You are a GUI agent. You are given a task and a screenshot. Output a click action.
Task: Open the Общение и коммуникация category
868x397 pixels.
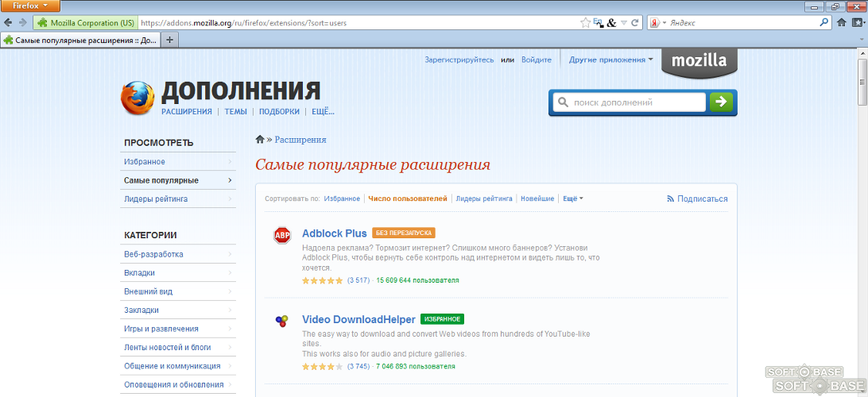[x=178, y=366]
